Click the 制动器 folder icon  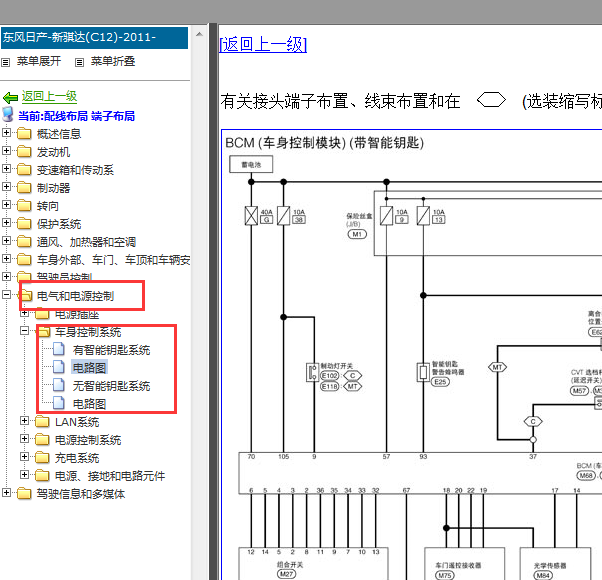[x=24, y=187]
